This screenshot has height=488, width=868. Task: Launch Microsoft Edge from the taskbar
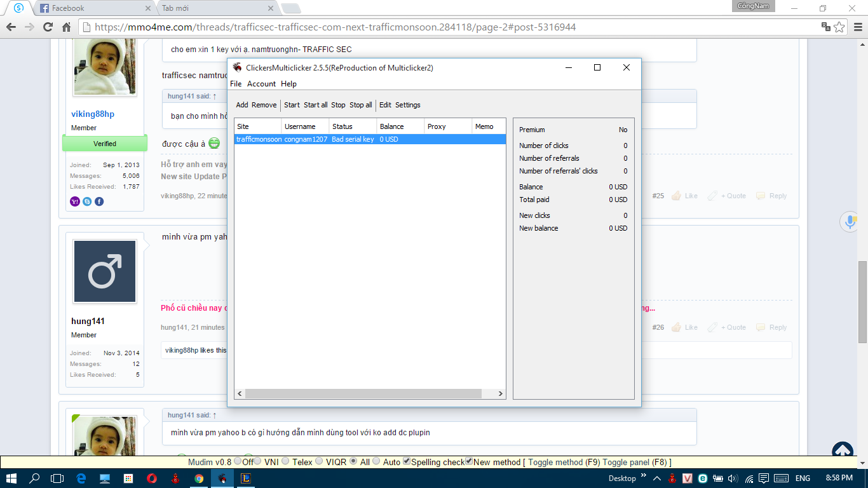click(81, 478)
